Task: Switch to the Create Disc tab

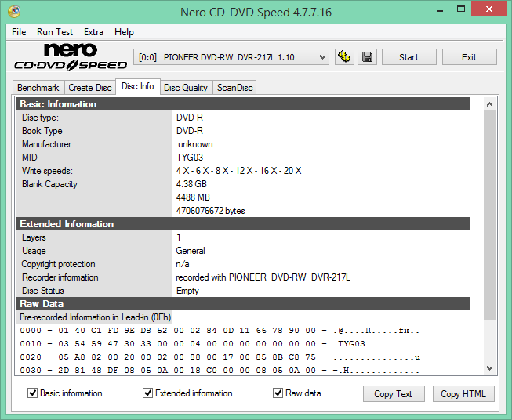Action: [90, 88]
